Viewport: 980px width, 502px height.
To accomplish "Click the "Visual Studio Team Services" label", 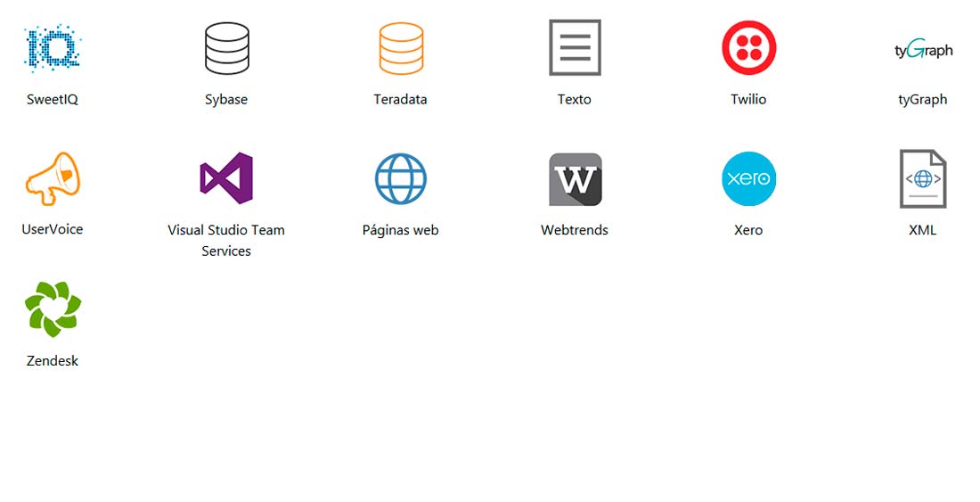I will [226, 241].
